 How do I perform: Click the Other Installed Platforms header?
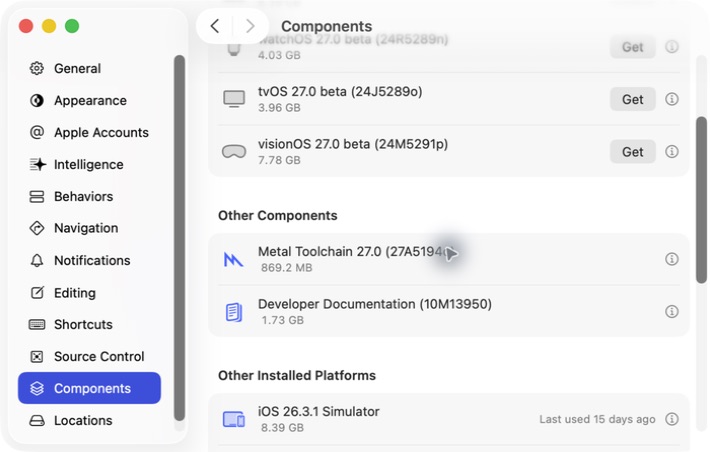pyautogui.click(x=297, y=375)
